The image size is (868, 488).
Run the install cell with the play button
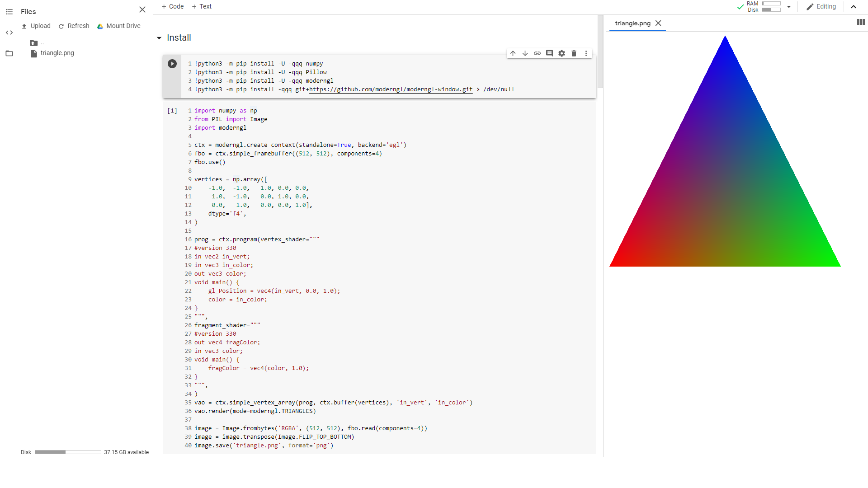172,64
